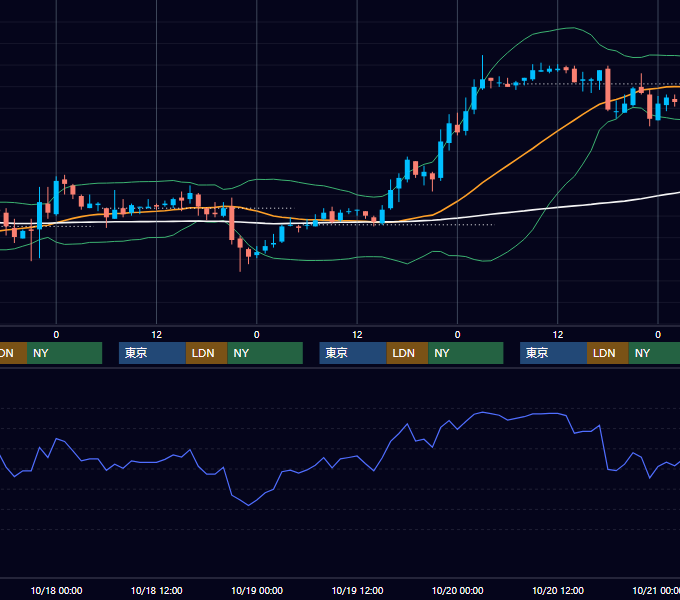Click the NY block following 10/20 LDN

pos(654,353)
